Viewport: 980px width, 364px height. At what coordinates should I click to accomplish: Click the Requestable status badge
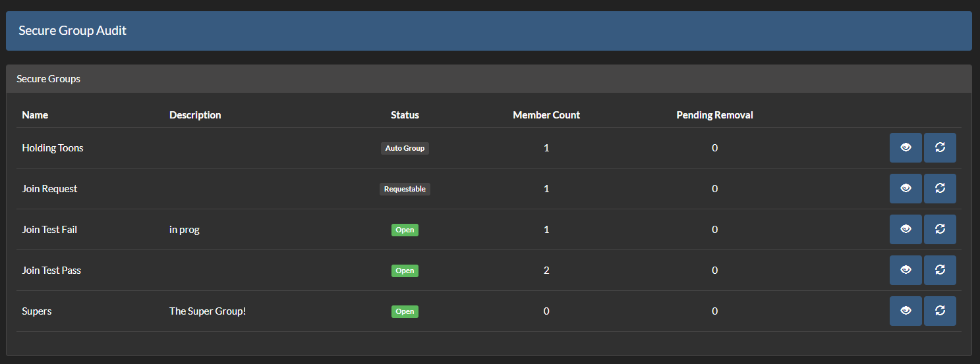tap(405, 189)
